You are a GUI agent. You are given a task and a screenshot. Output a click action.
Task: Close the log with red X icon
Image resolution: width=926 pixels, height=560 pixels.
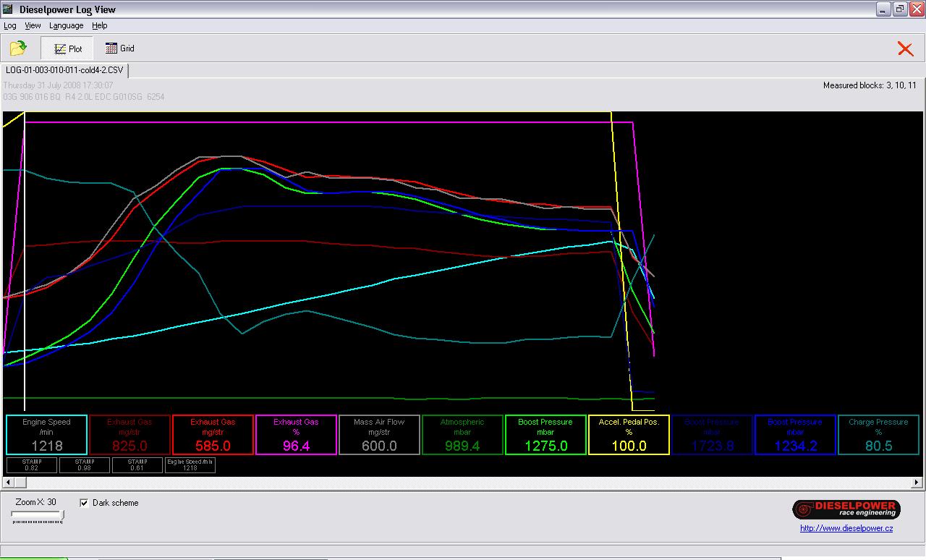click(905, 48)
